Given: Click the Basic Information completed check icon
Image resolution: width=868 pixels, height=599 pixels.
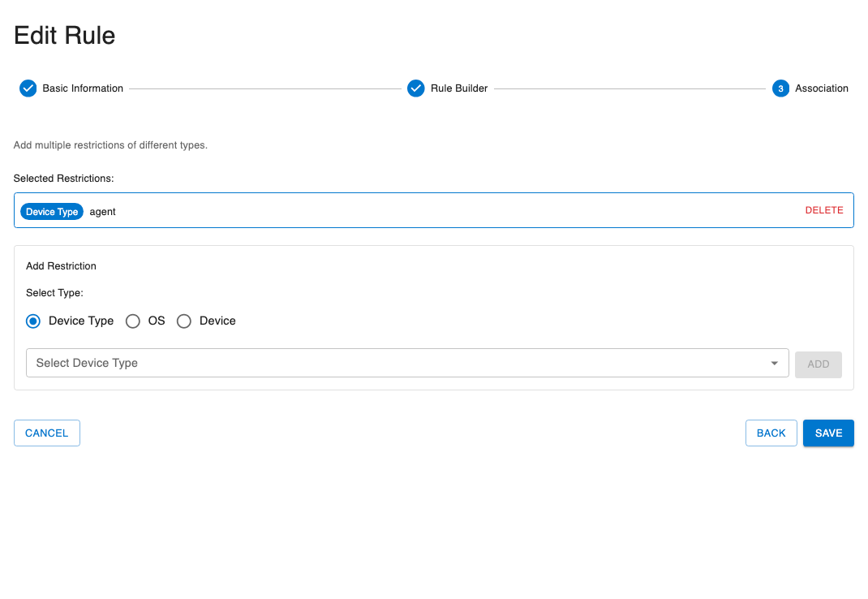Looking at the screenshot, I should pyautogui.click(x=28, y=88).
